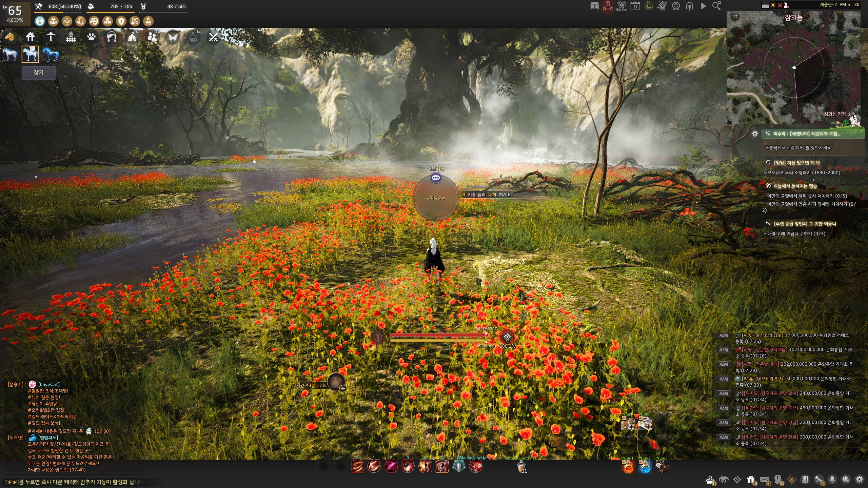Click the flask with arrows buff icon

click(x=135, y=21)
